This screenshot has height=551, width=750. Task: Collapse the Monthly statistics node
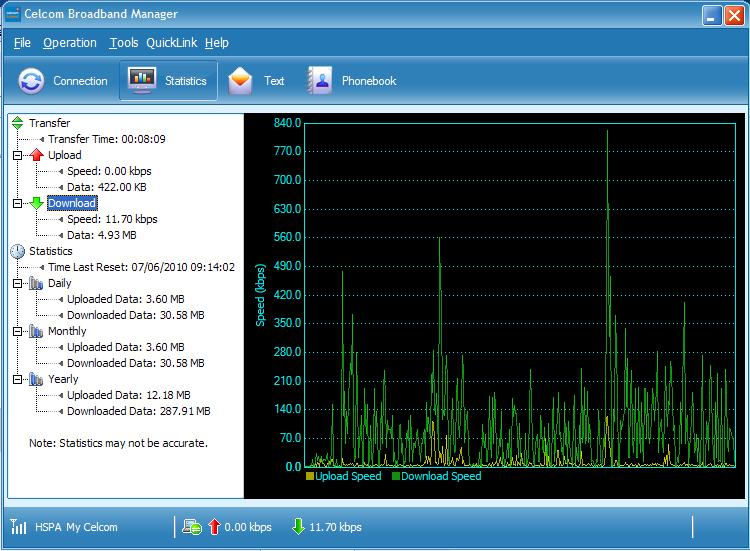click(x=18, y=331)
